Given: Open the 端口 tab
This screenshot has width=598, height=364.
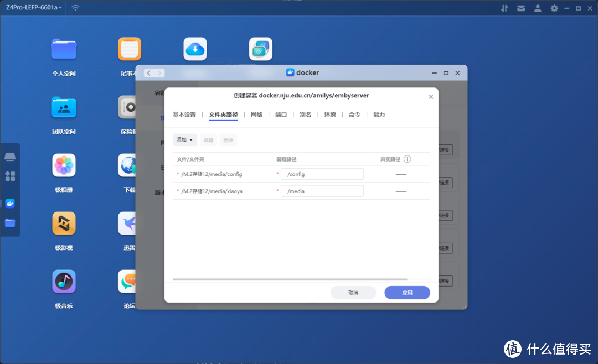Looking at the screenshot, I should point(281,115).
